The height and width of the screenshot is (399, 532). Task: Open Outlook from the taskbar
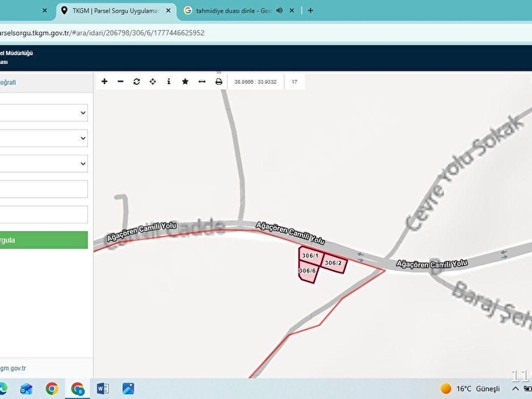[26, 388]
